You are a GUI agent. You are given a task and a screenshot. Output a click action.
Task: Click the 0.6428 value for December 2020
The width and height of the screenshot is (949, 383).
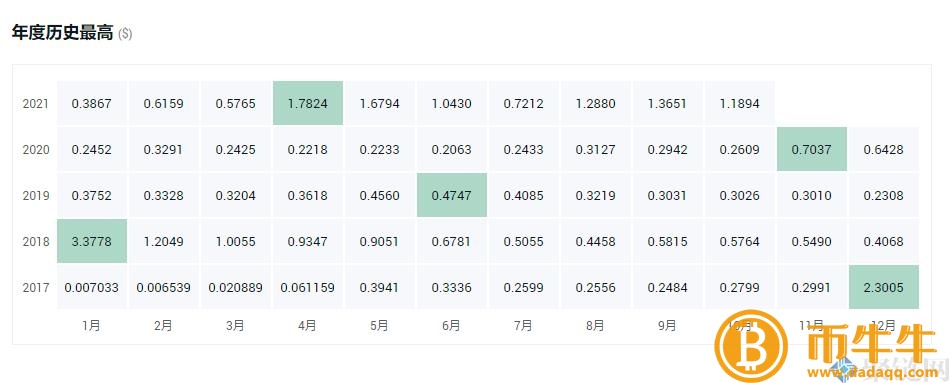[884, 149]
